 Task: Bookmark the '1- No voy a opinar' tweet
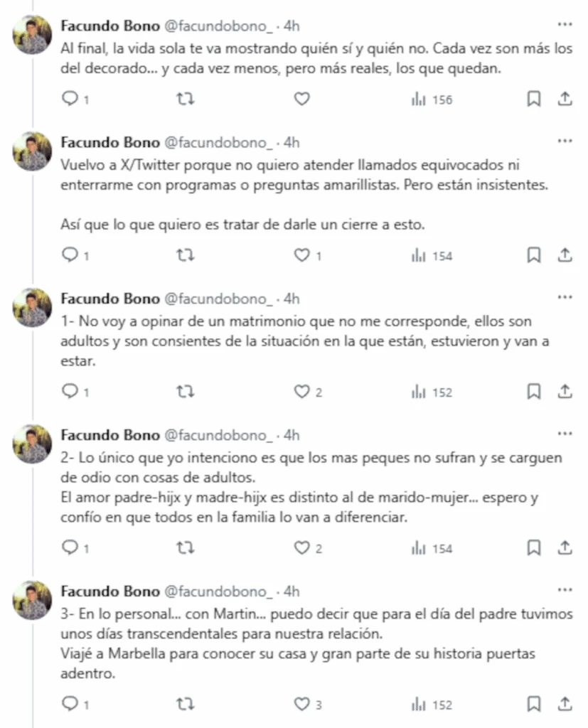click(x=533, y=392)
